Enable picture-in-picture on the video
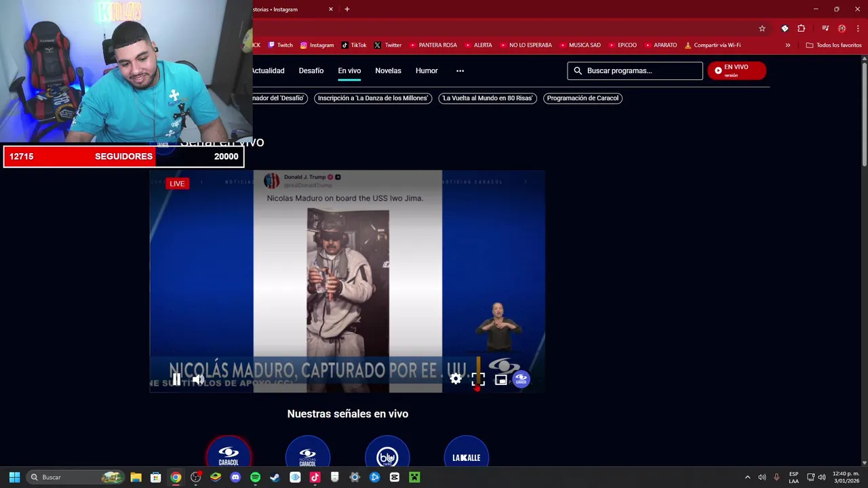The height and width of the screenshot is (488, 868). coord(500,380)
